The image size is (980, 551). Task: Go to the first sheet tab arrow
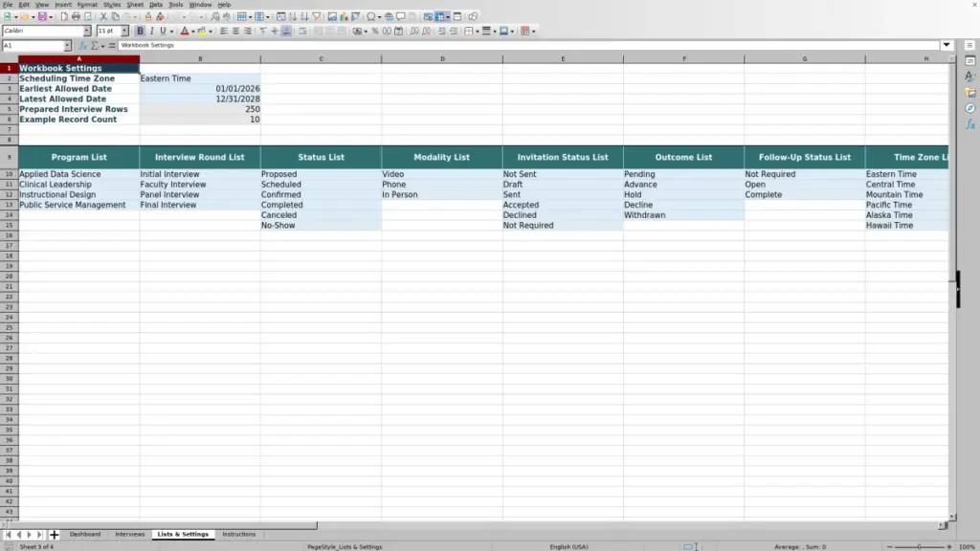tap(8, 535)
